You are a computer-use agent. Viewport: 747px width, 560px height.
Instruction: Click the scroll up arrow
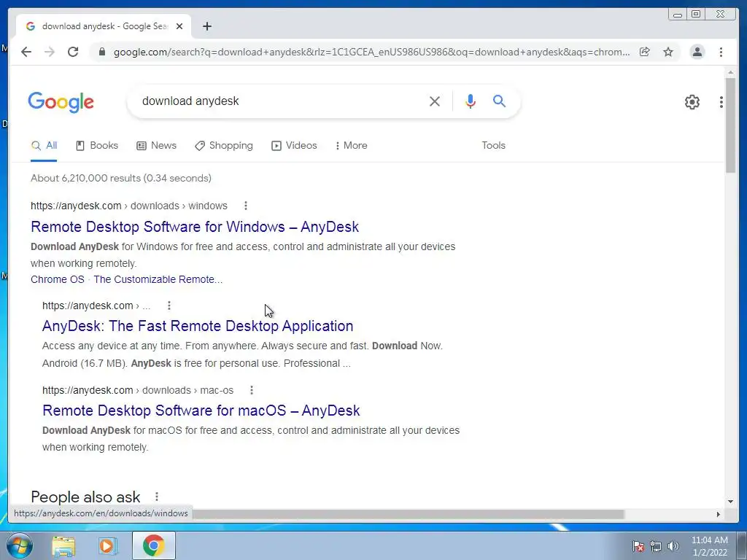(730, 72)
